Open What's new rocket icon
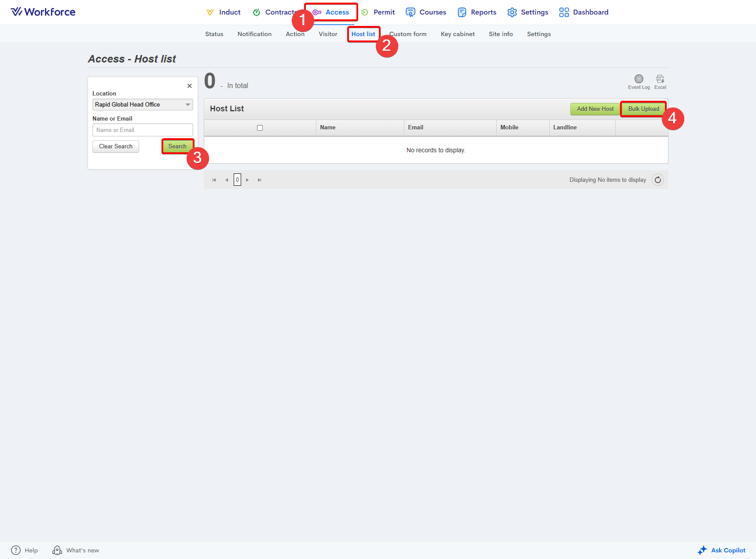The width and height of the screenshot is (756, 559). click(x=57, y=550)
